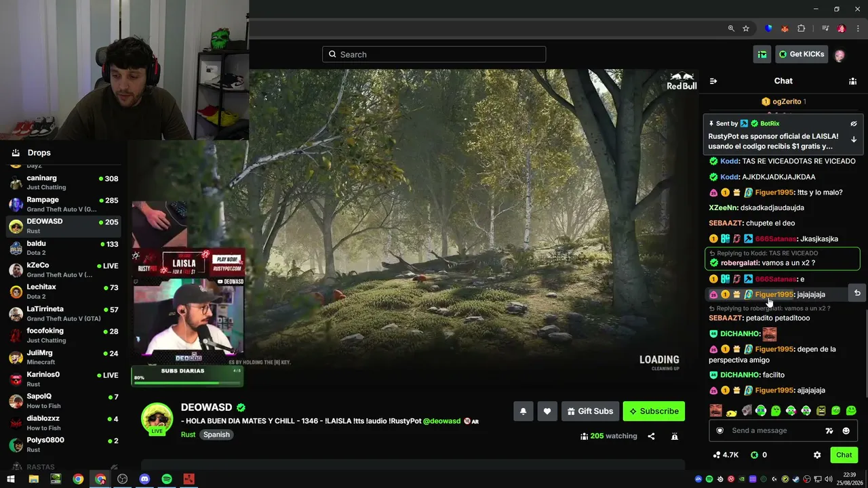Image resolution: width=868 pixels, height=488 pixels.
Task: Open the Bitwarden shield extension
Action: click(768, 28)
